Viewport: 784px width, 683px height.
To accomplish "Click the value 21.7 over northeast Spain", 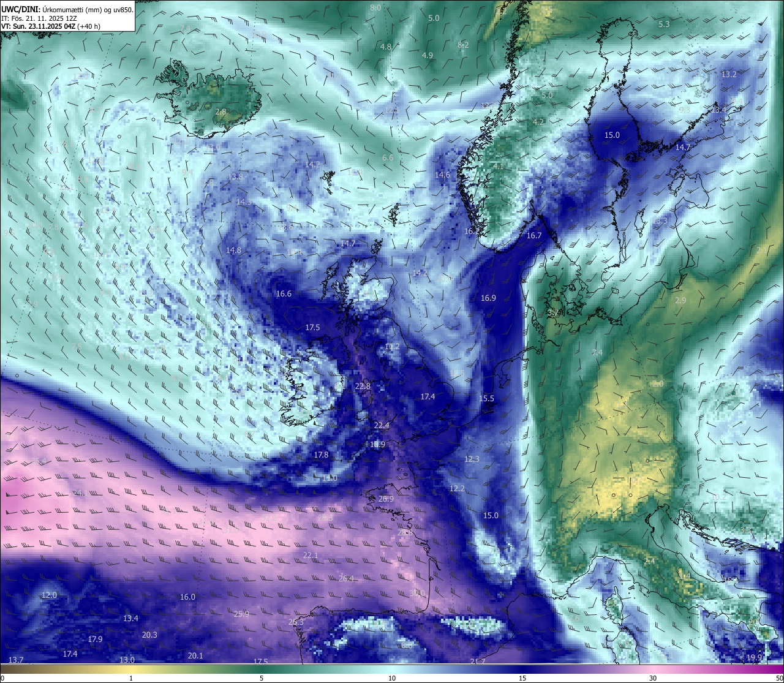I will pos(478,662).
